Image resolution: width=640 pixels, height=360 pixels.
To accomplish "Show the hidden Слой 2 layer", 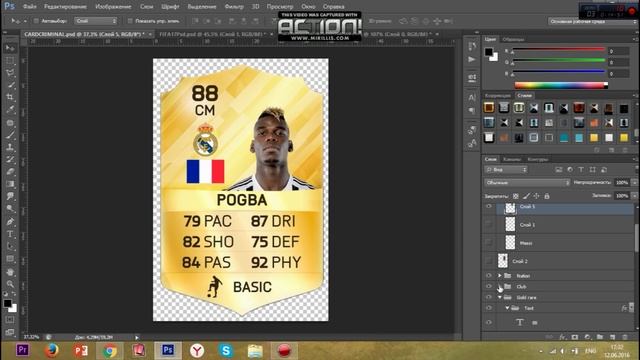I will (x=489, y=260).
